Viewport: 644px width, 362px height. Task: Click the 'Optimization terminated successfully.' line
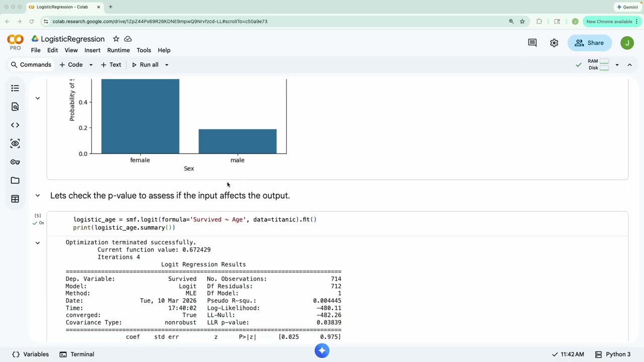131,242
